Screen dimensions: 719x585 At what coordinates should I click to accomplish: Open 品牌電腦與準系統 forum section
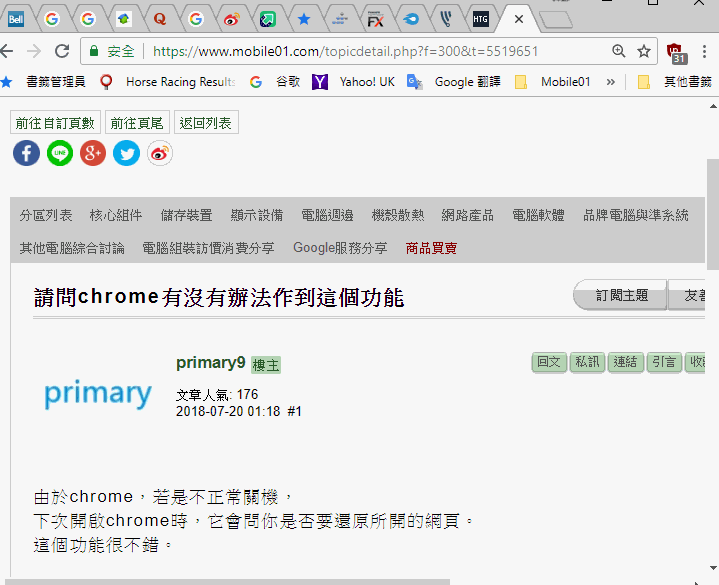click(636, 215)
